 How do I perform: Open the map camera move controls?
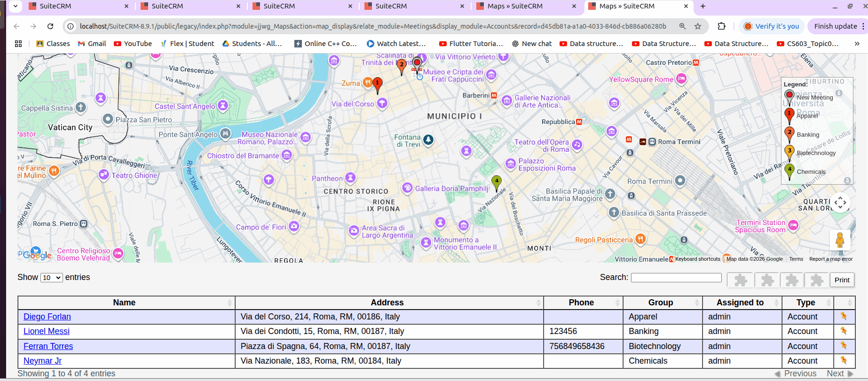pos(840,203)
